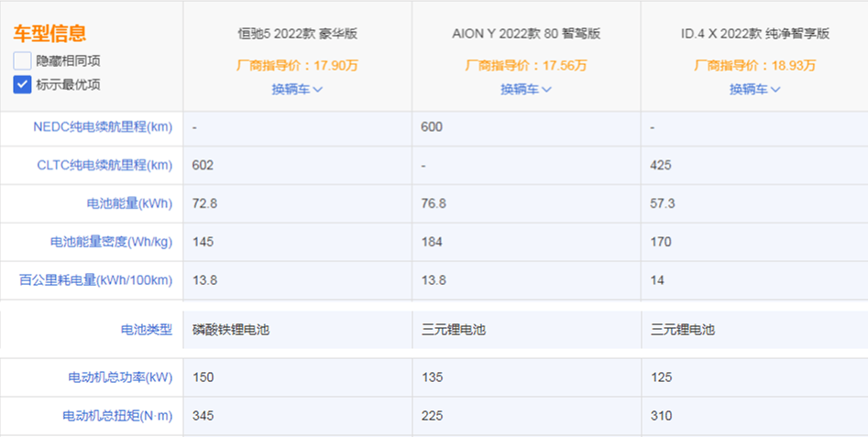Image resolution: width=868 pixels, height=437 pixels.
Task: Select the 电动机总扭矩(N·m) row label
Action: pos(116,416)
